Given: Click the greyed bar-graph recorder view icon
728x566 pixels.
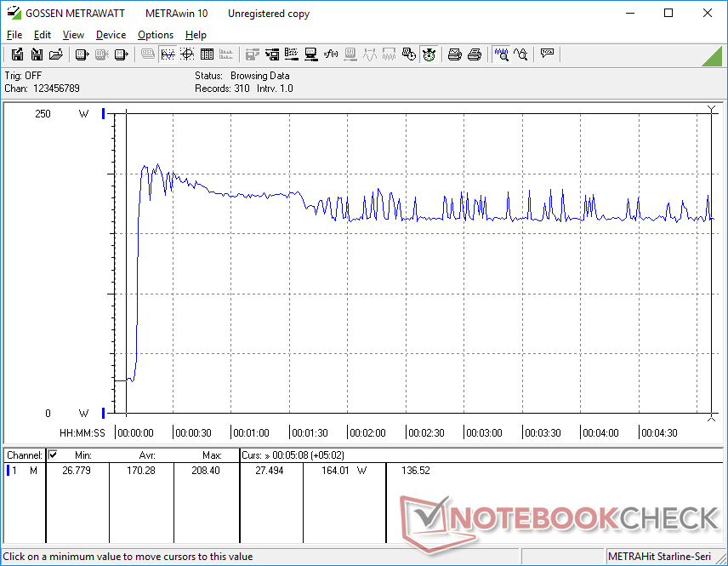Looking at the screenshot, I should (x=226, y=54).
